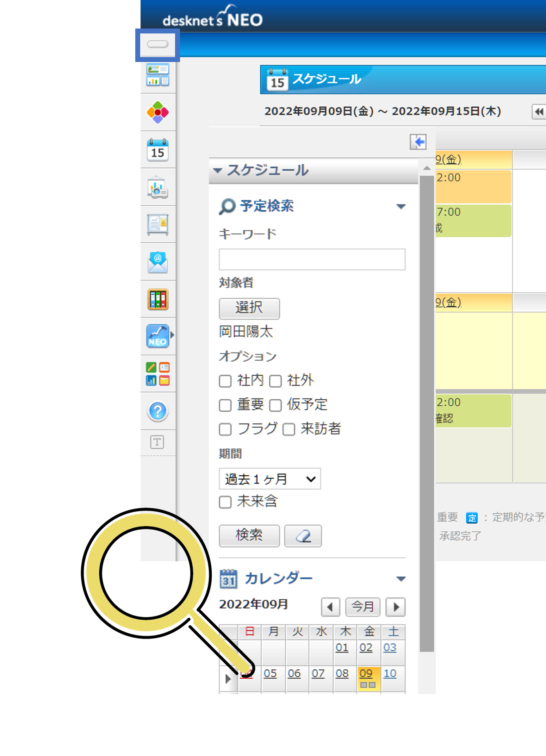Click the eraser clear button
The height and width of the screenshot is (756, 546).
(303, 536)
